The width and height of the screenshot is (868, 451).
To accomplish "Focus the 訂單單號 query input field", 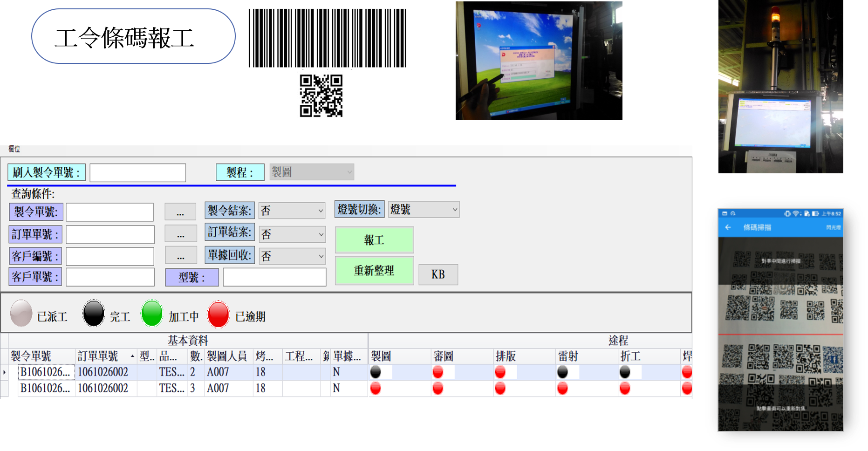I will coord(110,234).
